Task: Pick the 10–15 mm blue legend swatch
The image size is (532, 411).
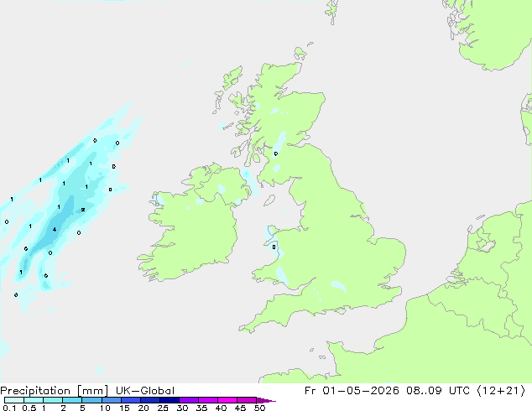Action: coord(111,400)
